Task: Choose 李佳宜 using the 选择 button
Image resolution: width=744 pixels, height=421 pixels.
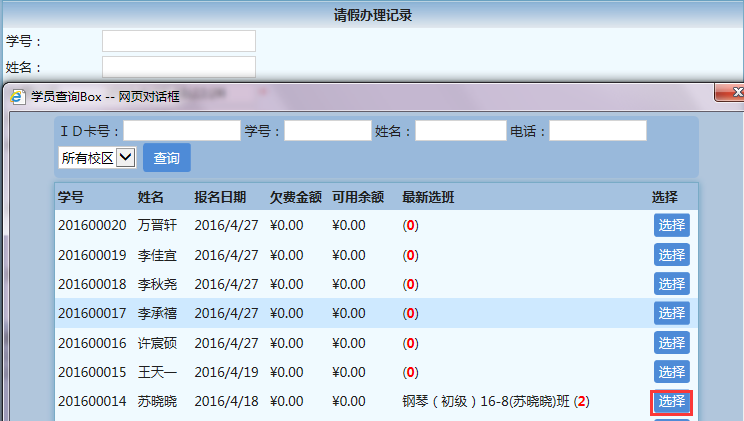Action: [x=671, y=255]
